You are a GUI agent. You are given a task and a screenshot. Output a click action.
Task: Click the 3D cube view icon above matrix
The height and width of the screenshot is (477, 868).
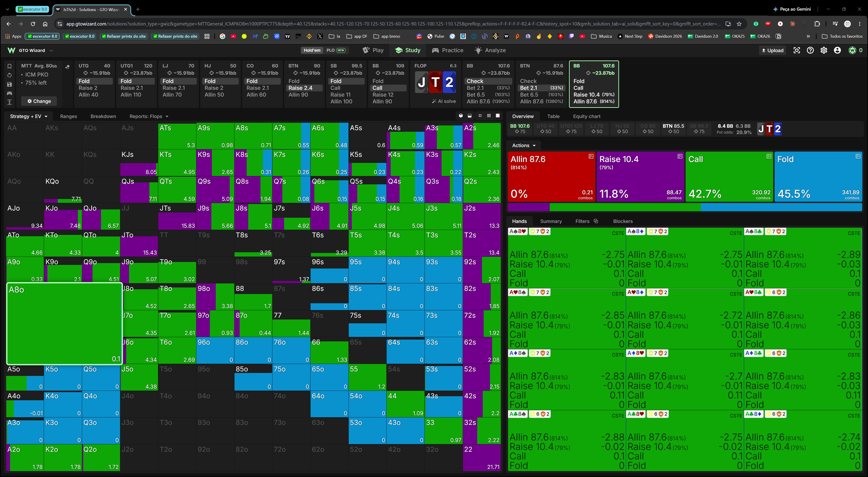[461, 116]
